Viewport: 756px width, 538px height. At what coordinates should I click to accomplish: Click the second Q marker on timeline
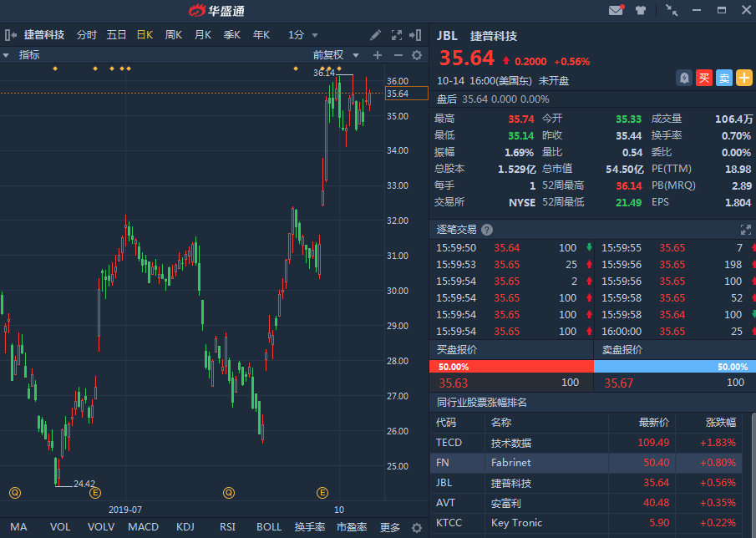(x=229, y=493)
